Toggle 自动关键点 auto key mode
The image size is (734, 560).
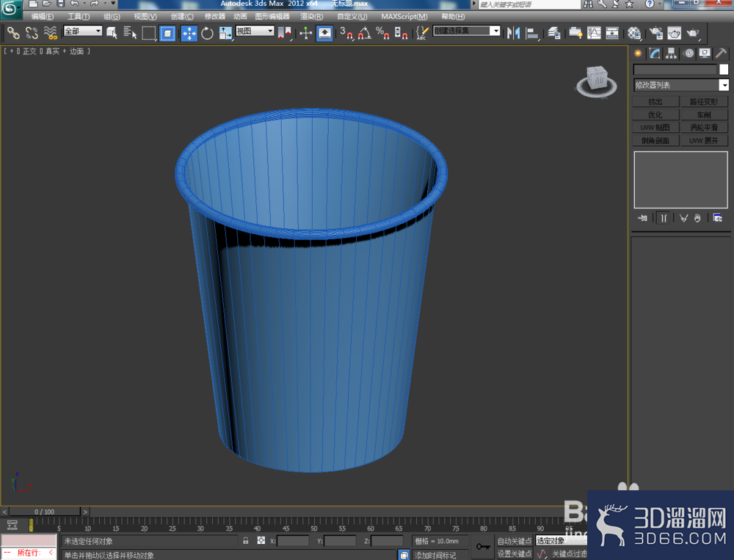click(x=514, y=541)
